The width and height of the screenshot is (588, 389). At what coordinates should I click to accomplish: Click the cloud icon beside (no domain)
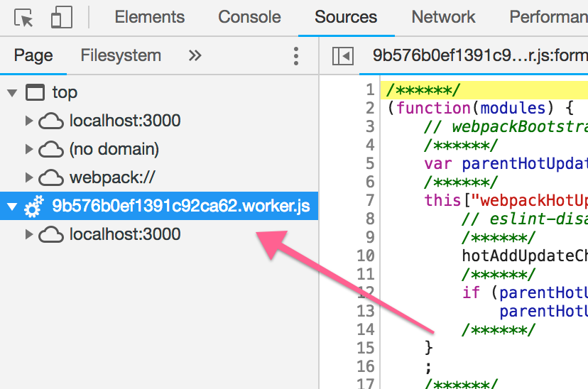coord(51,149)
